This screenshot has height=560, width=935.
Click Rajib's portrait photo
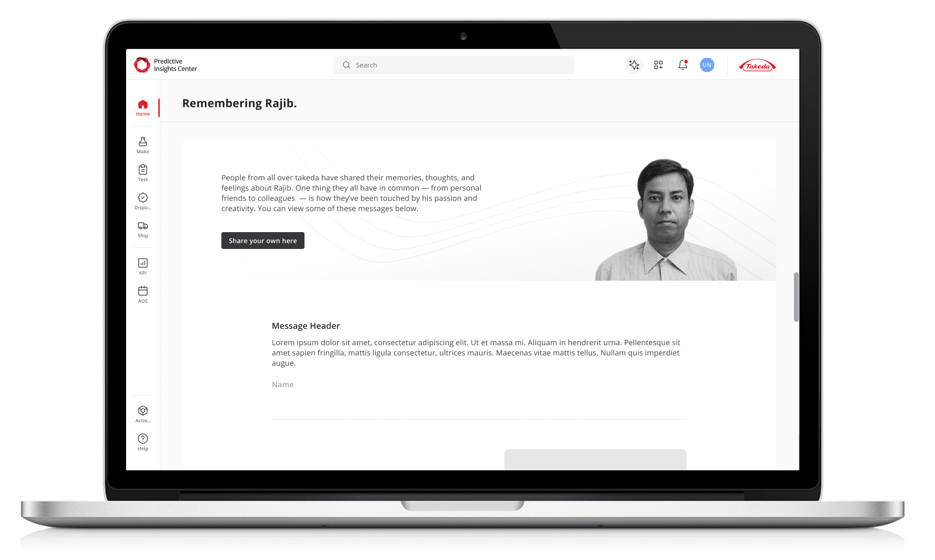tap(666, 220)
